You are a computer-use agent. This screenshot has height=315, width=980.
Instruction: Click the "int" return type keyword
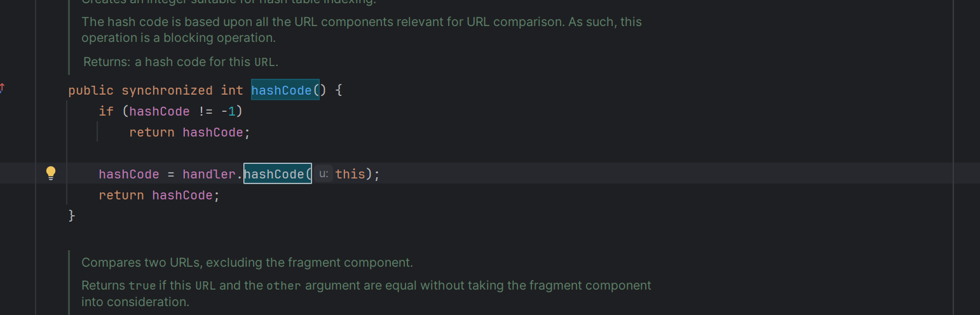pyautogui.click(x=232, y=90)
